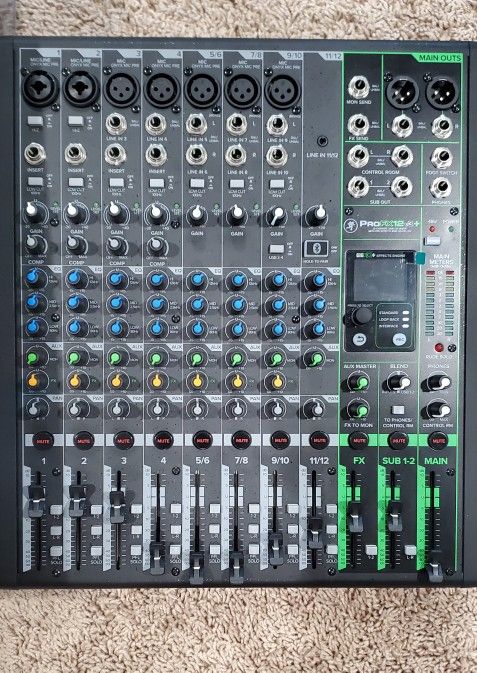
Task: Click the channel 9/10 GAIN knob
Action: (x=277, y=216)
